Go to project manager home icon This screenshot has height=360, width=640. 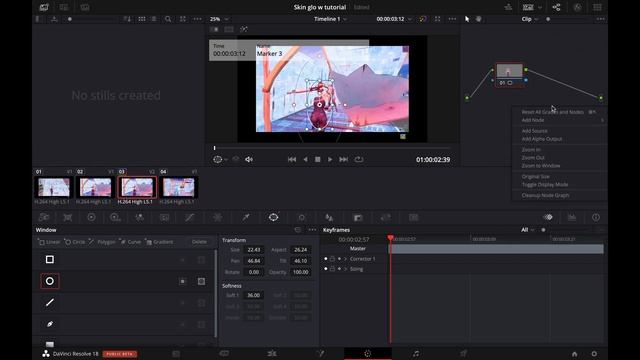click(574, 354)
